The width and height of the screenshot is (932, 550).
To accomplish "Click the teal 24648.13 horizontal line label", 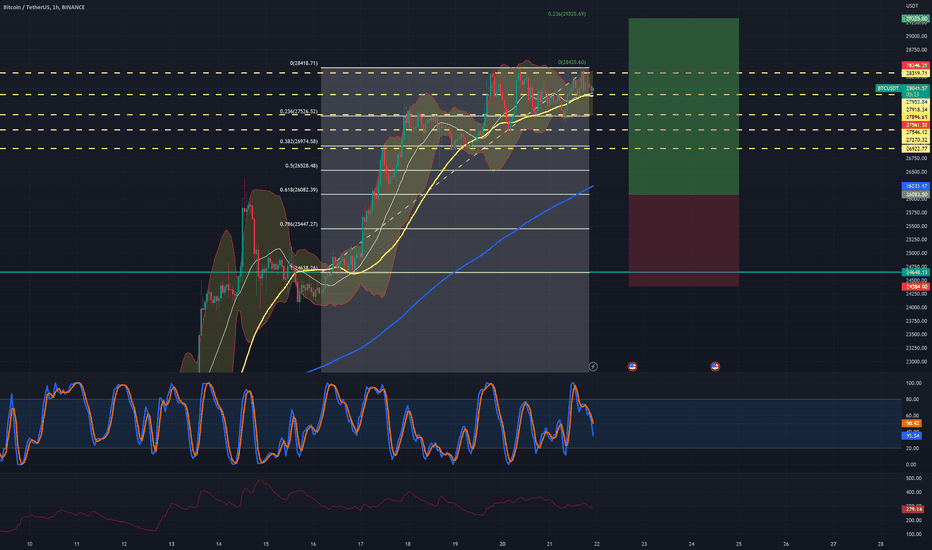I will click(x=916, y=272).
